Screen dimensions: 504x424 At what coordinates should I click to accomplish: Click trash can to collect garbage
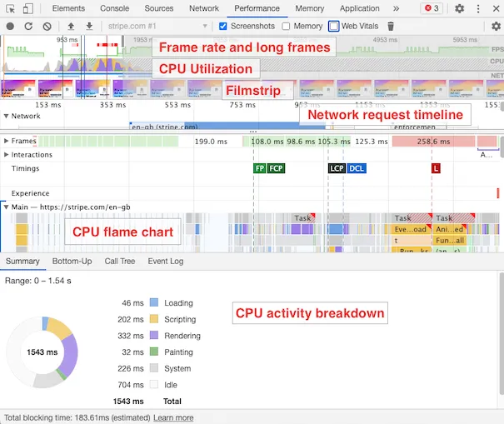[x=391, y=26]
